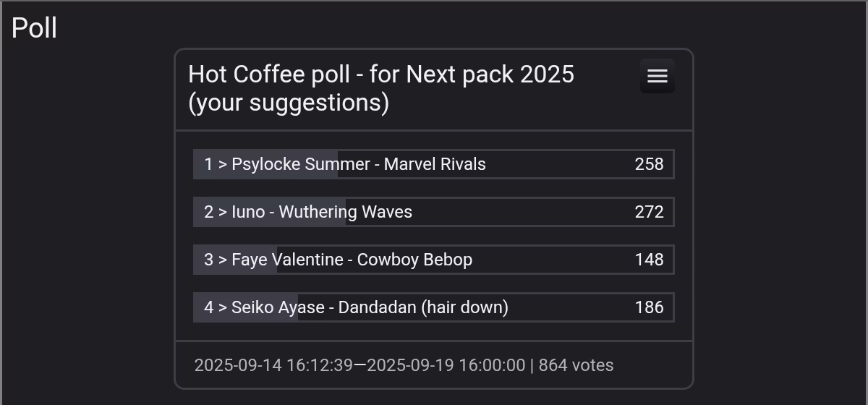Click the dash between the poll dates
The height and width of the screenshot is (405, 868).
(359, 365)
